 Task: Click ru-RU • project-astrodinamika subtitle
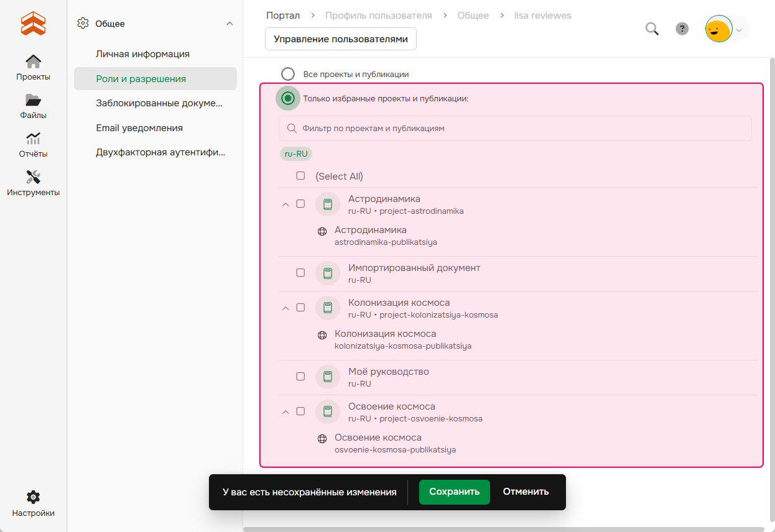point(406,211)
